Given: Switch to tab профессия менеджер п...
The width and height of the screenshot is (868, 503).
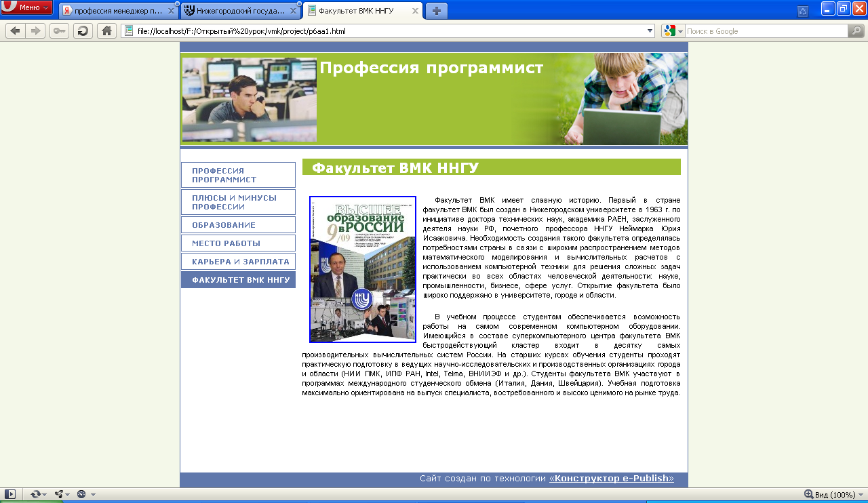Looking at the screenshot, I should (119, 11).
